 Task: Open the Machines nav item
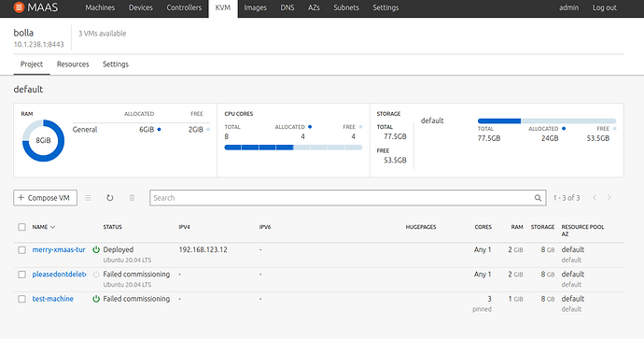[100, 7]
